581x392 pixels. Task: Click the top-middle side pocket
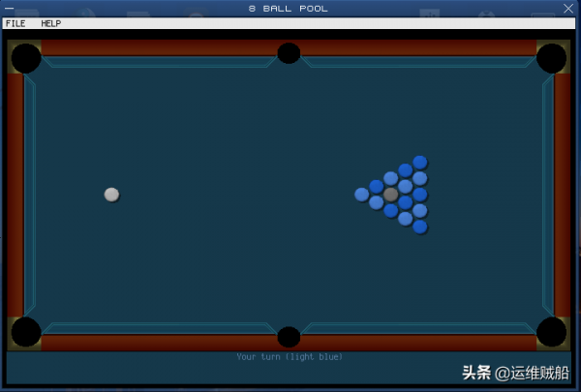(x=289, y=53)
